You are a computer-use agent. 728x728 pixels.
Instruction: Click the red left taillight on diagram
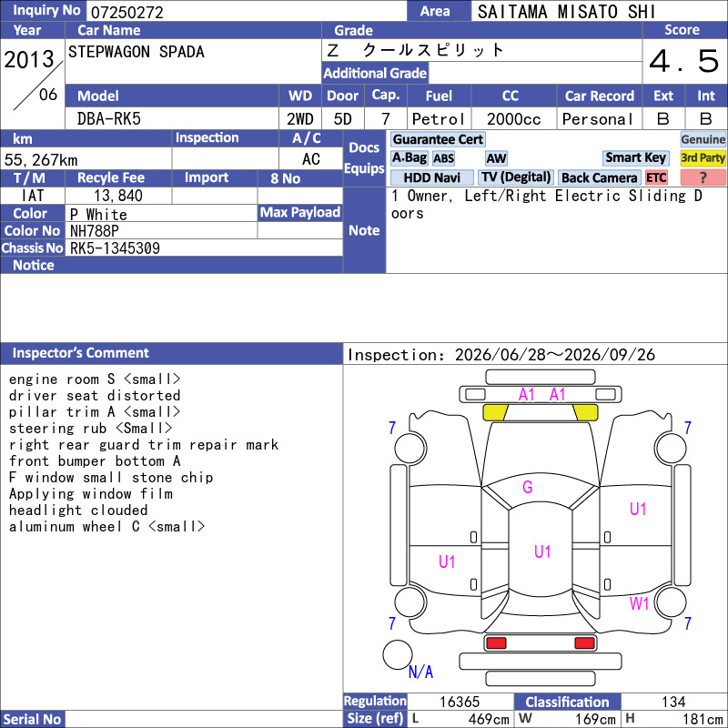[x=496, y=643]
